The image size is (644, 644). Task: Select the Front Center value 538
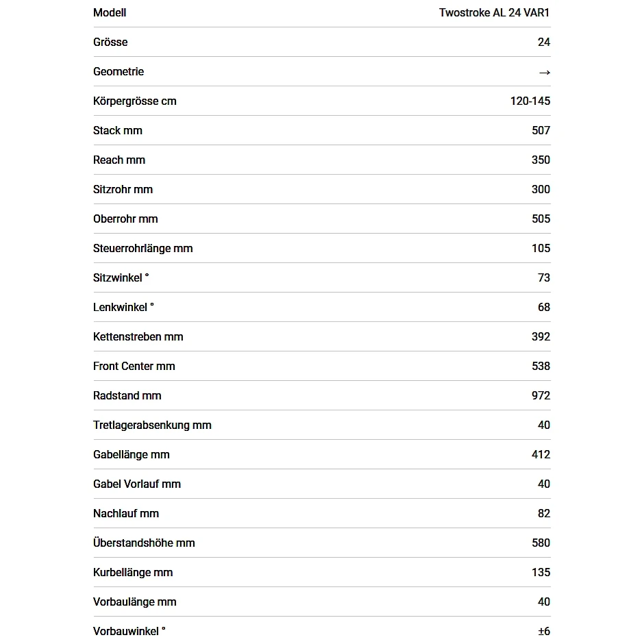[x=541, y=366]
